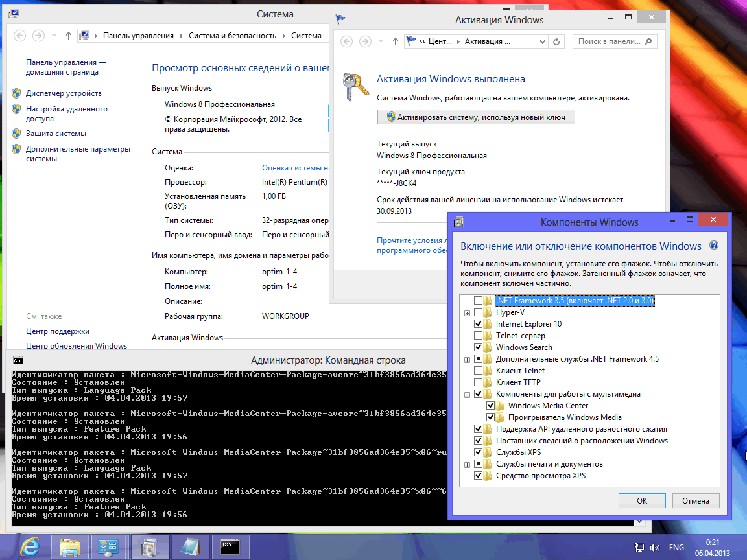Click the keys icon in activation window
This screenshot has width=747, height=560.
click(355, 87)
